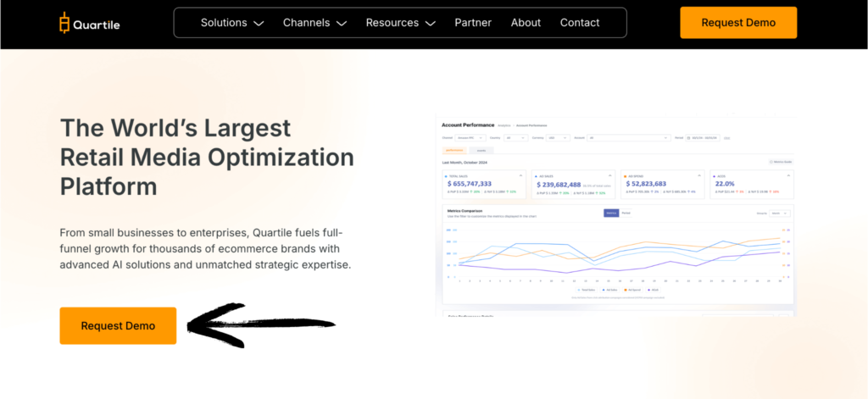Open the Channels dropdown menu
Image resolution: width=868 pixels, height=399 pixels.
click(314, 23)
